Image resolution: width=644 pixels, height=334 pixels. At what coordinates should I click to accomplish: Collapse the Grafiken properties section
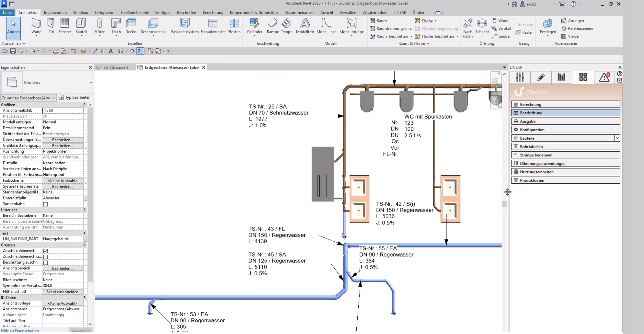(x=84, y=105)
